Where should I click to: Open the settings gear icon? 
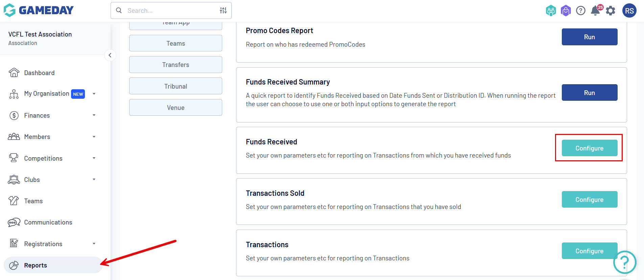611,11
